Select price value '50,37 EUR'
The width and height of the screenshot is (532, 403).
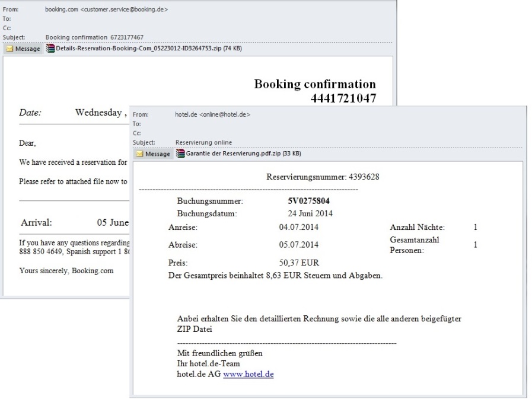tap(299, 263)
